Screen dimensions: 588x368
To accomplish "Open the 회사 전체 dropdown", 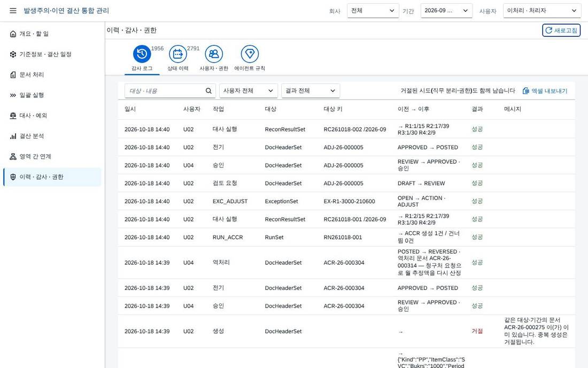I will click(x=373, y=11).
